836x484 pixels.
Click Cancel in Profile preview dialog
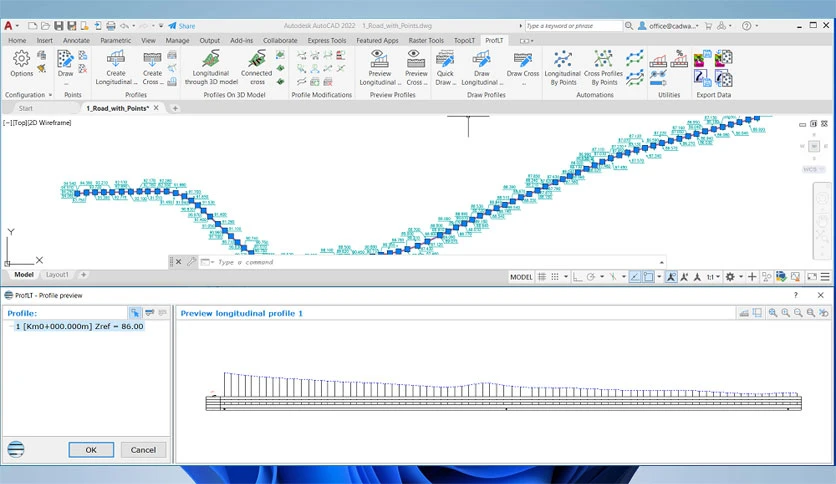coord(143,450)
